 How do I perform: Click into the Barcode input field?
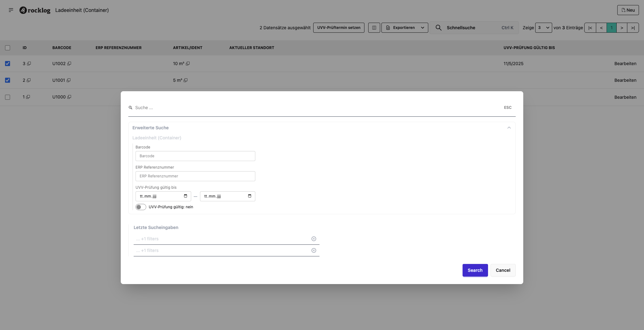[x=195, y=156]
